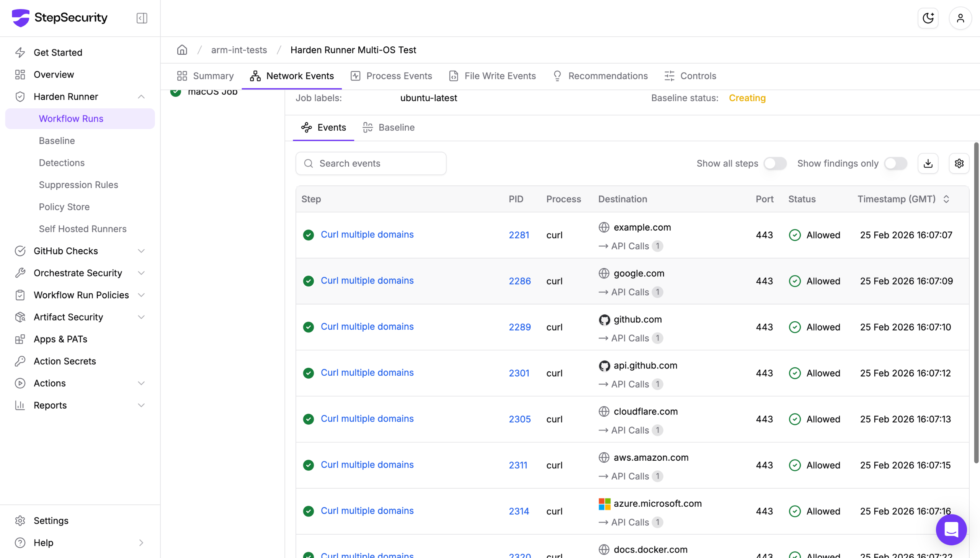
Task: Focus the Search events field
Action: (371, 163)
